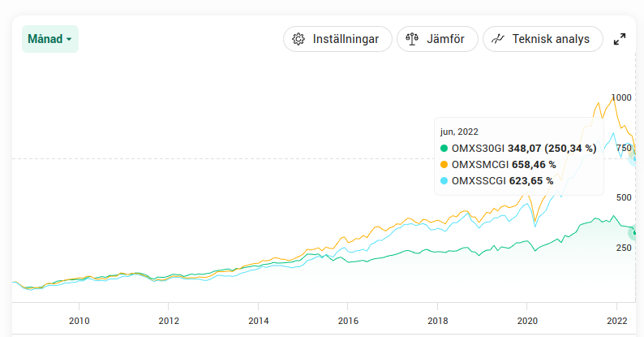Click the jun, 2022 tooltip date header
Image resolution: width=644 pixels, height=337 pixels.
coord(459,132)
